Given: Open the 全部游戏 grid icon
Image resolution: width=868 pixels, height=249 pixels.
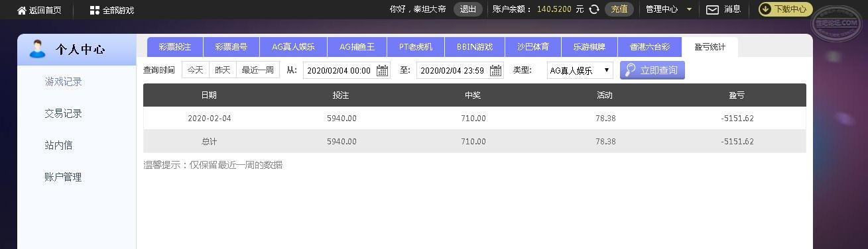Looking at the screenshot, I should (x=94, y=11).
